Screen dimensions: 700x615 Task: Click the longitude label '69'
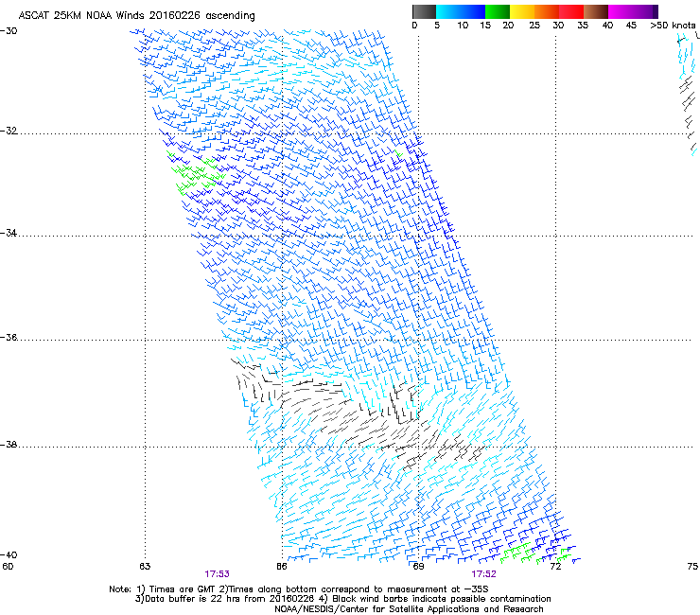(x=418, y=567)
